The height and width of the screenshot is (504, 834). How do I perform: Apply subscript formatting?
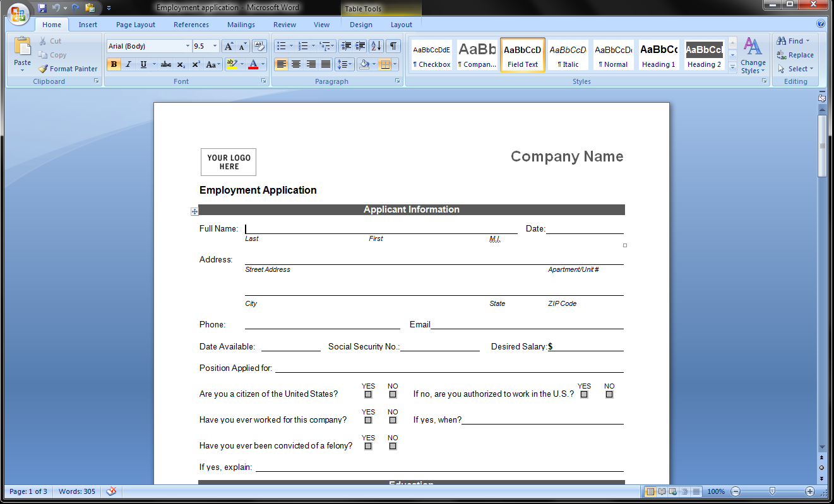click(x=181, y=64)
